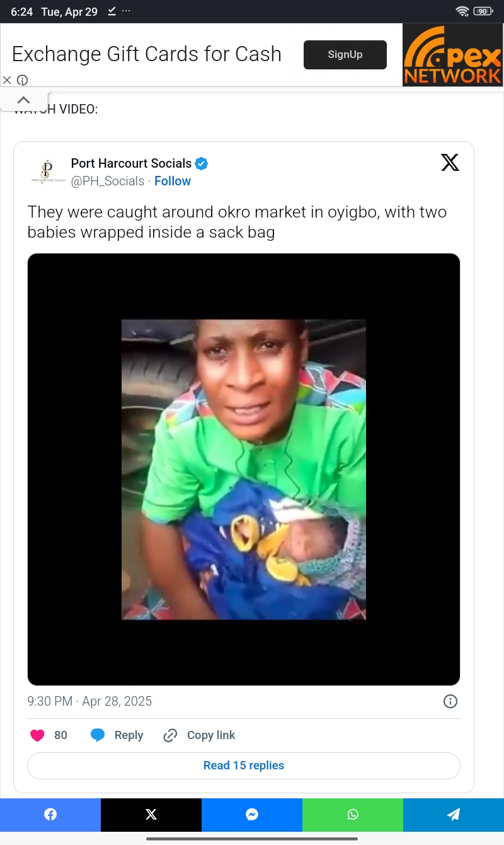Open the tweet timestamp link
Screen dimensions: 504x845
pos(89,701)
